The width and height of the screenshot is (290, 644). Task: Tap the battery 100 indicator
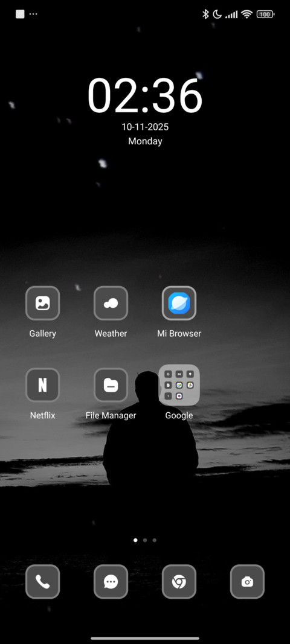265,14
